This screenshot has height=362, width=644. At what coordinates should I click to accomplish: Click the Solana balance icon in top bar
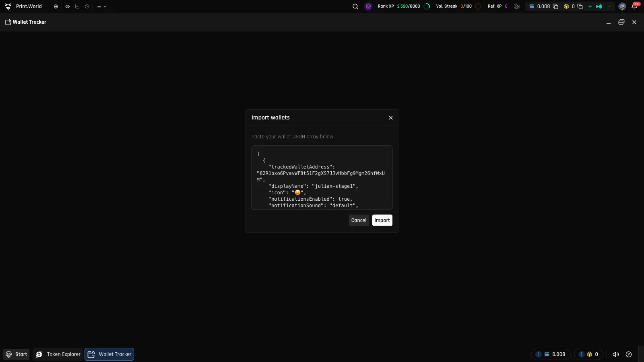tap(532, 6)
